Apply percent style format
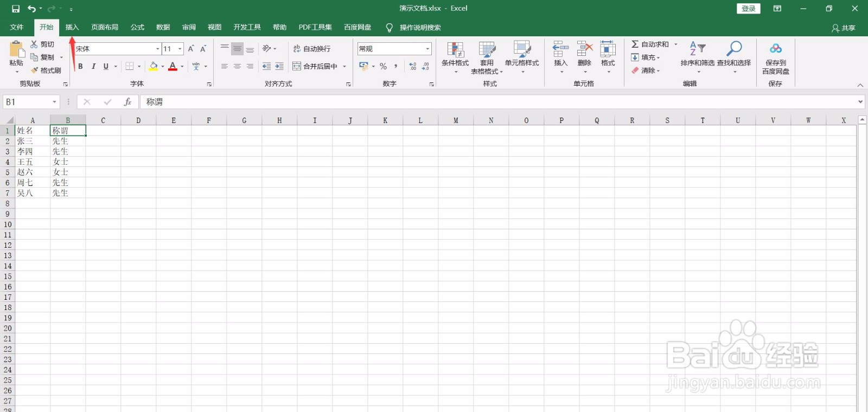Screen dimensions: 868x412 coord(383,66)
